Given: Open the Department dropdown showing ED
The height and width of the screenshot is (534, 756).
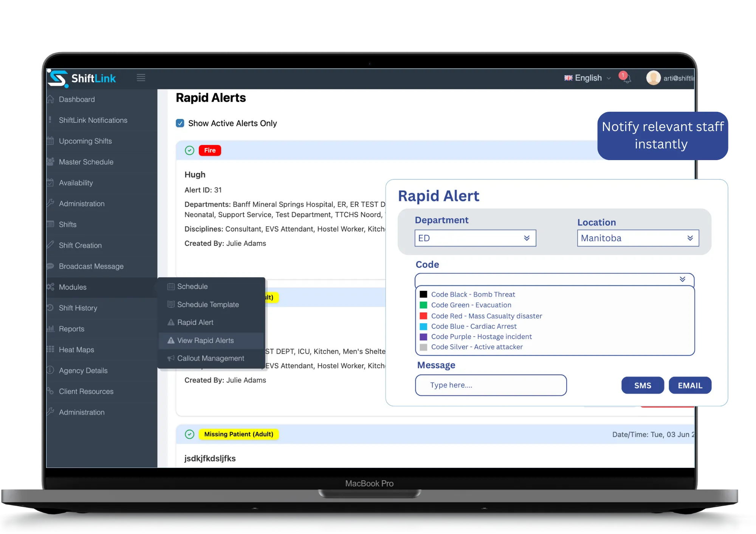Looking at the screenshot, I should point(475,238).
